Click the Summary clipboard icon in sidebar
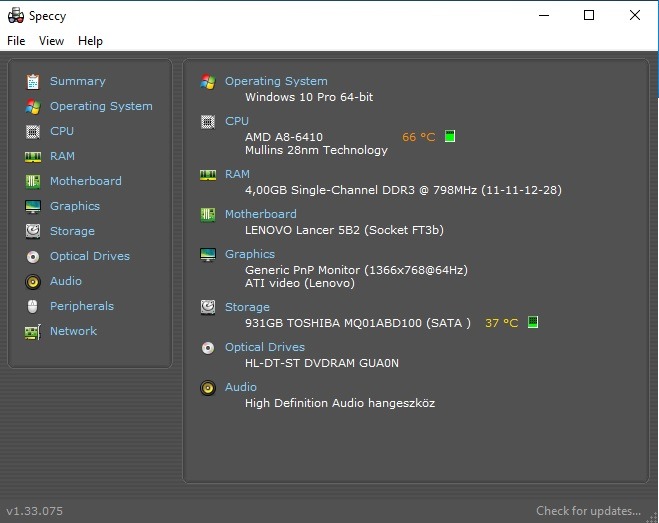The image size is (659, 523). [33, 82]
